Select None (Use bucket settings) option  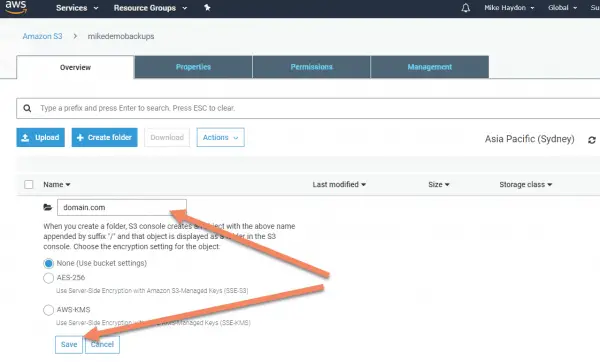[x=48, y=263]
